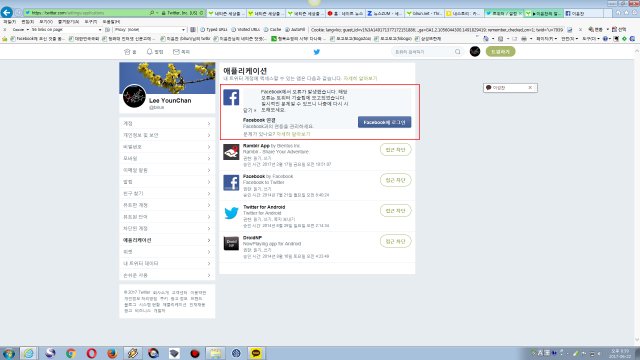Click the Facebook login button
640x360 pixels.
384,122
